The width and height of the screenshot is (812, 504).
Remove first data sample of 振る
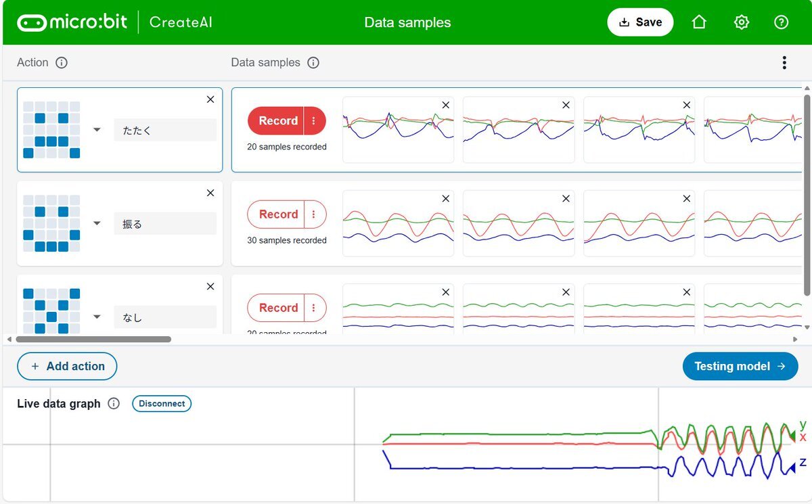pos(445,199)
